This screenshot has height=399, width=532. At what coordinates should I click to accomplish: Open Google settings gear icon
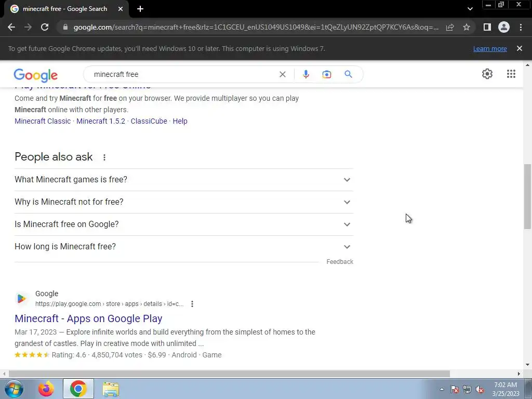[x=487, y=74]
